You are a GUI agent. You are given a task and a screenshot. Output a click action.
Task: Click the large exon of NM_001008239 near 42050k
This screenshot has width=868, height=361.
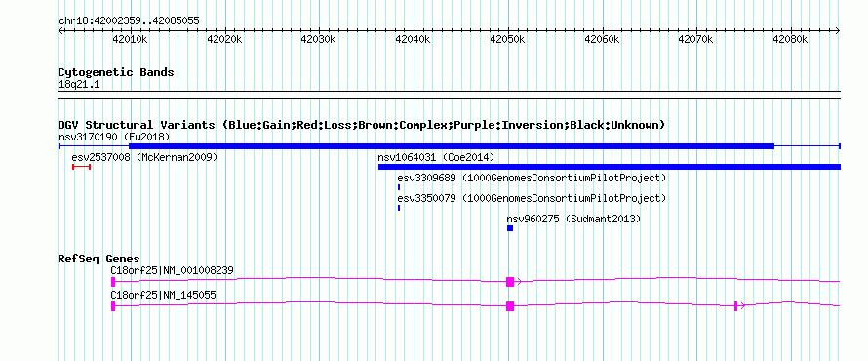click(510, 282)
